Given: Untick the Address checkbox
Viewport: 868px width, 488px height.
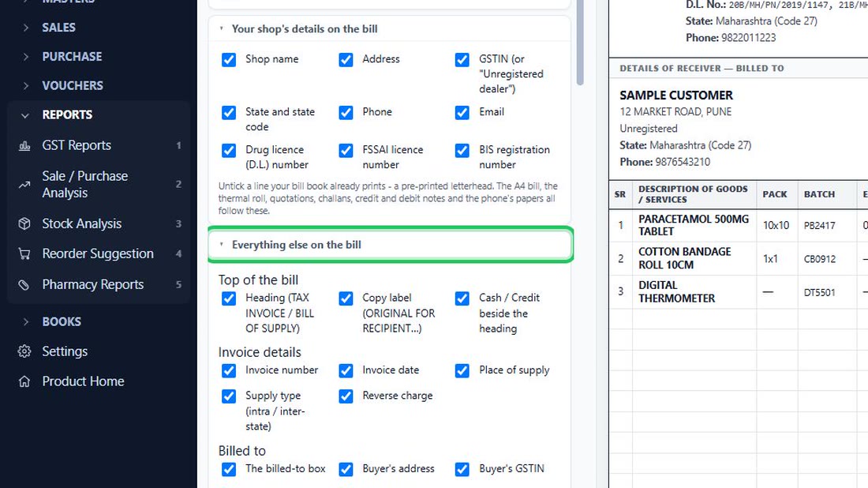Looking at the screenshot, I should point(346,60).
